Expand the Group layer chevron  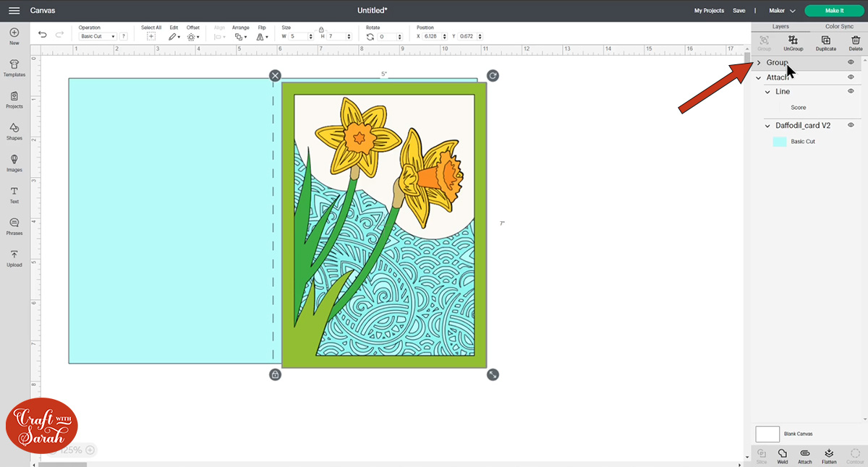pos(759,63)
